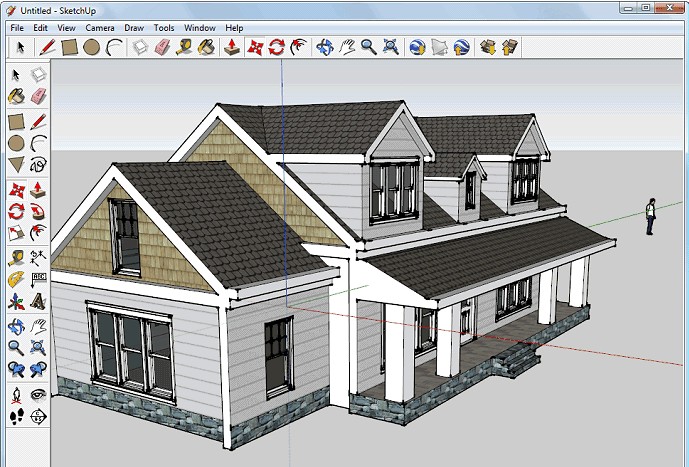Select the Rotate tool in the left toolbar
This screenshot has height=467, width=689.
click(x=16, y=212)
